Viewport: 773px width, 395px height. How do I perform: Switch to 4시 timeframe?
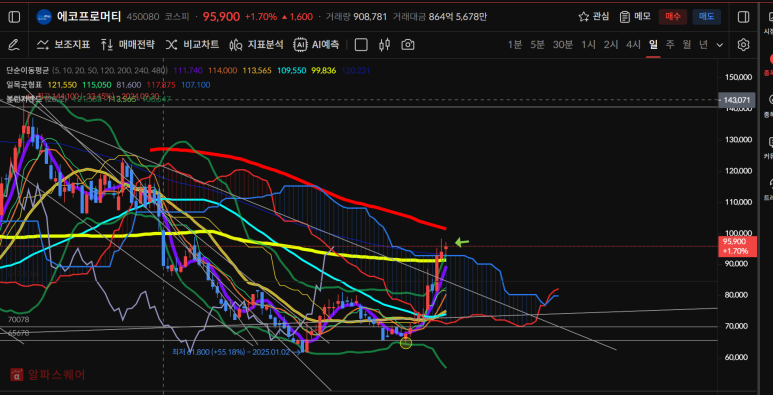click(633, 45)
